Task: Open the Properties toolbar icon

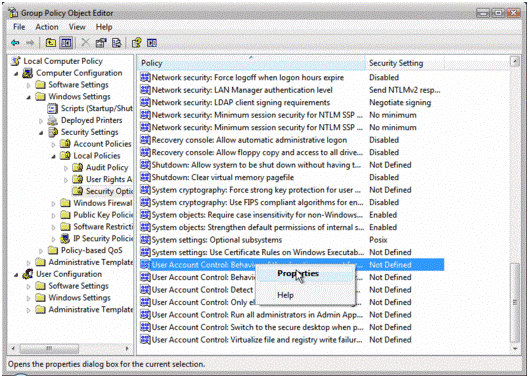Action: coord(101,43)
